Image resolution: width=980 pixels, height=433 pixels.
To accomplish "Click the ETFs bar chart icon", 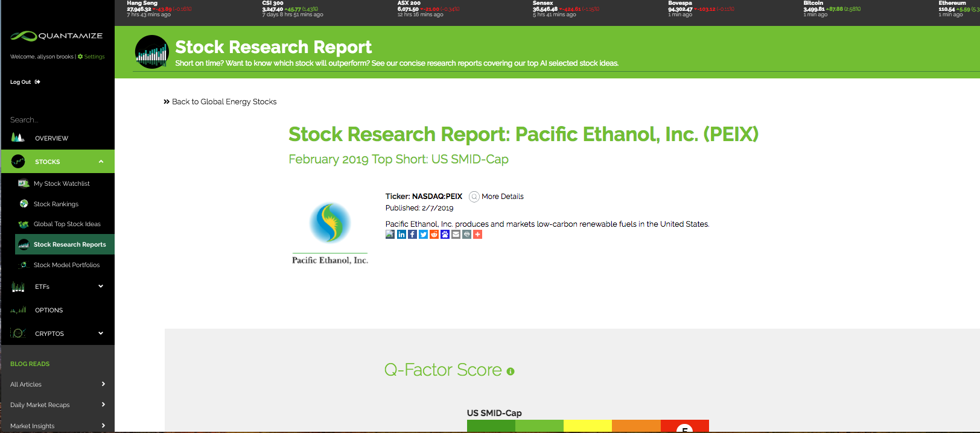I will click(18, 287).
